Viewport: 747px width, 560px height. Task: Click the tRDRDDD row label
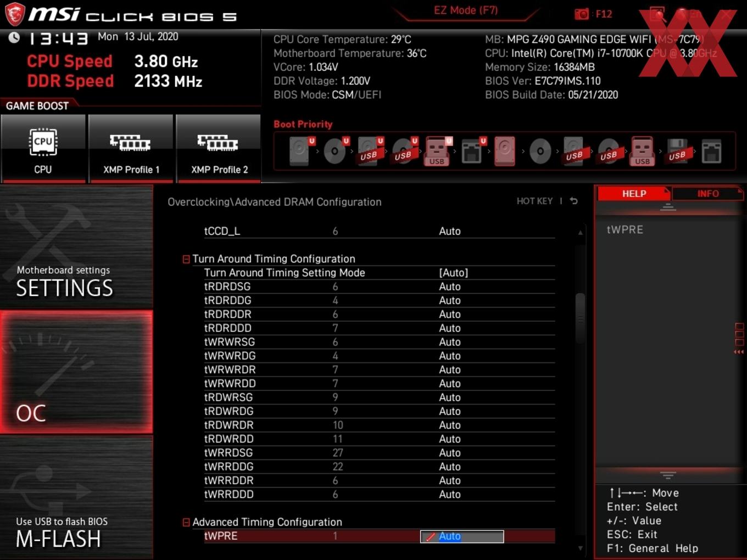tap(228, 328)
